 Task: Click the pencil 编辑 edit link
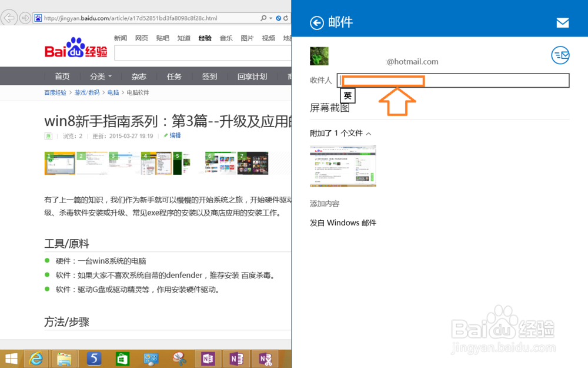click(x=172, y=135)
